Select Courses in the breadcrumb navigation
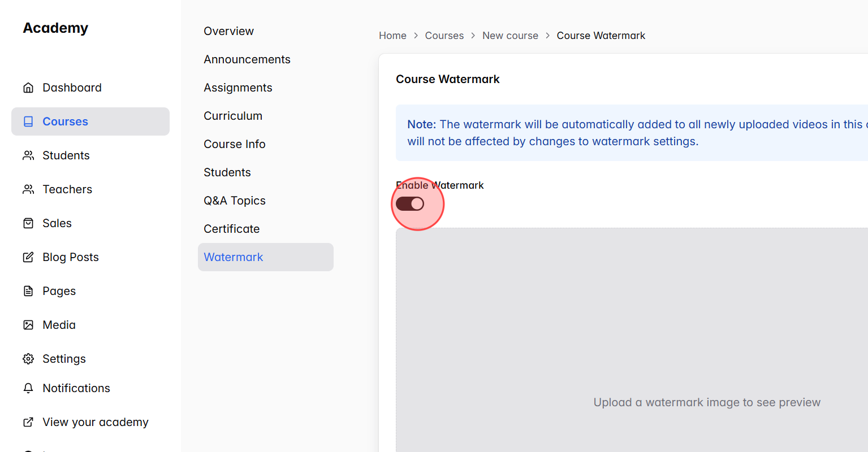Viewport: 868px width, 452px height. click(x=444, y=35)
